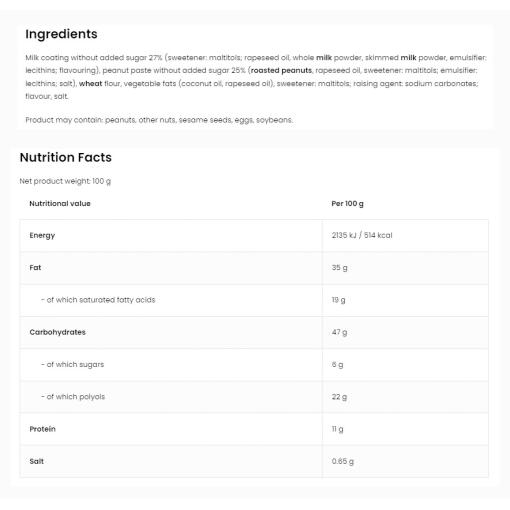Click the 'Nutritional value' column header

60,204
